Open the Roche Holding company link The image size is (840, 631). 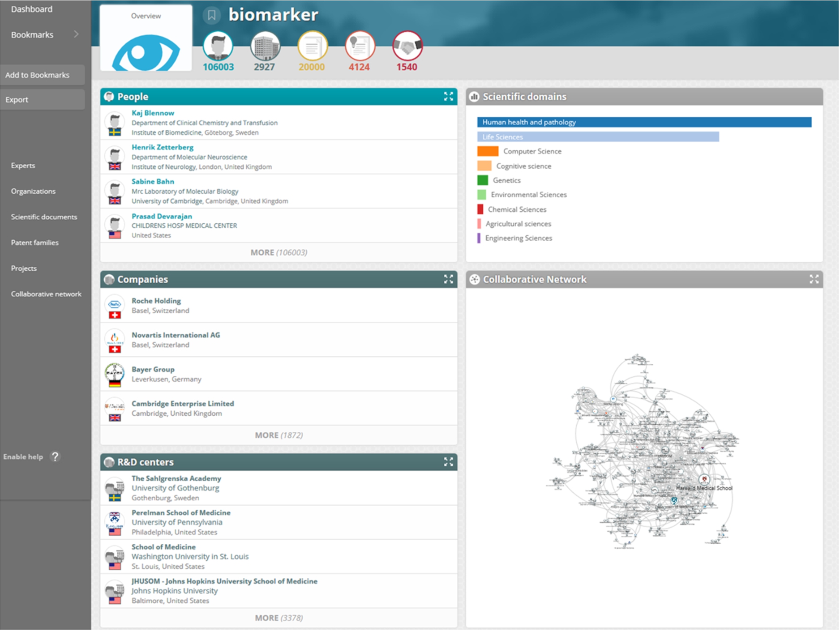(156, 301)
